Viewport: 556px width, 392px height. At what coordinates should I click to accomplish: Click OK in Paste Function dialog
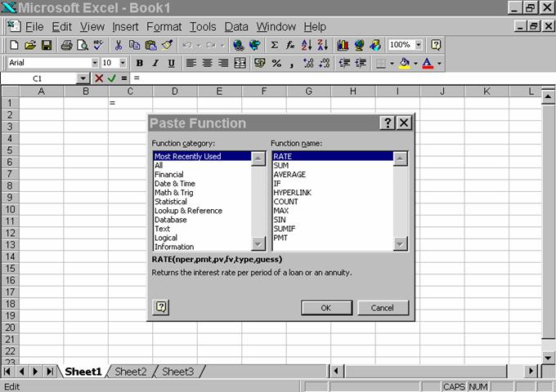point(325,308)
